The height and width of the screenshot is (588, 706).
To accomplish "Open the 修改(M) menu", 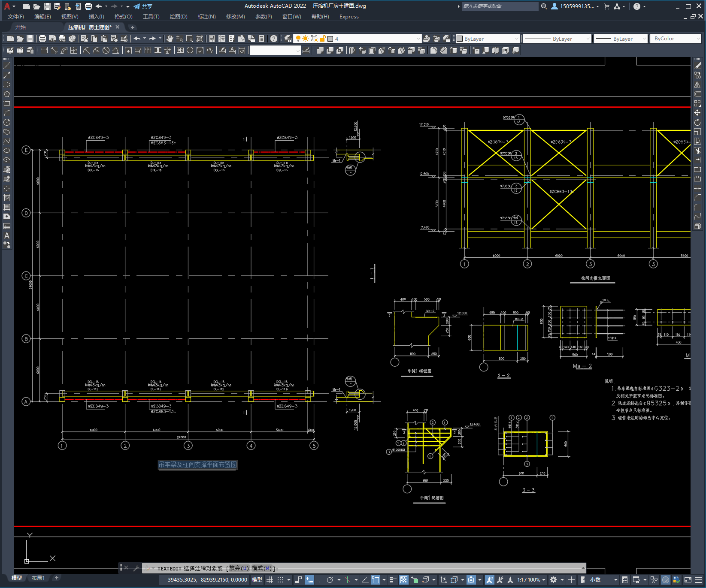I will [235, 17].
